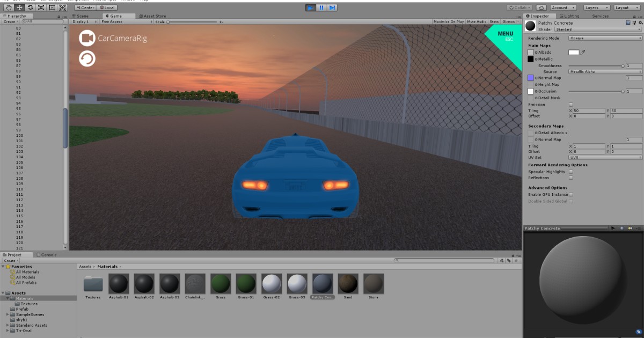This screenshot has width=644, height=338.
Task: Enable Emission on the material
Action: pyautogui.click(x=570, y=104)
